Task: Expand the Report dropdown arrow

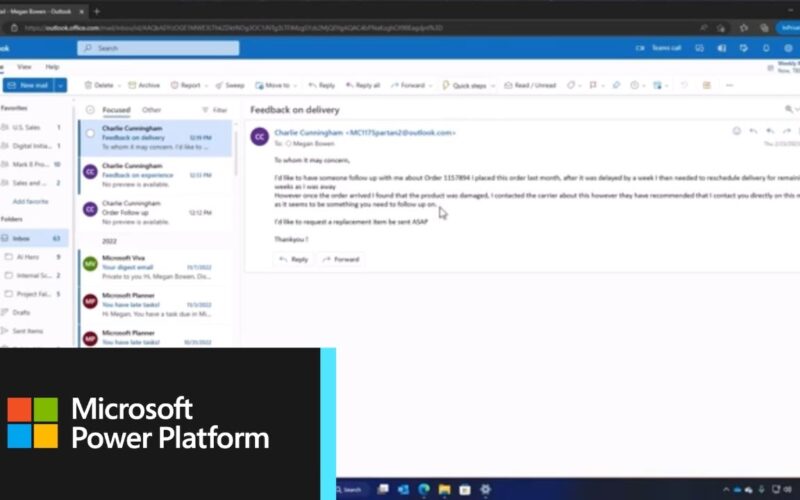Action: [x=207, y=86]
